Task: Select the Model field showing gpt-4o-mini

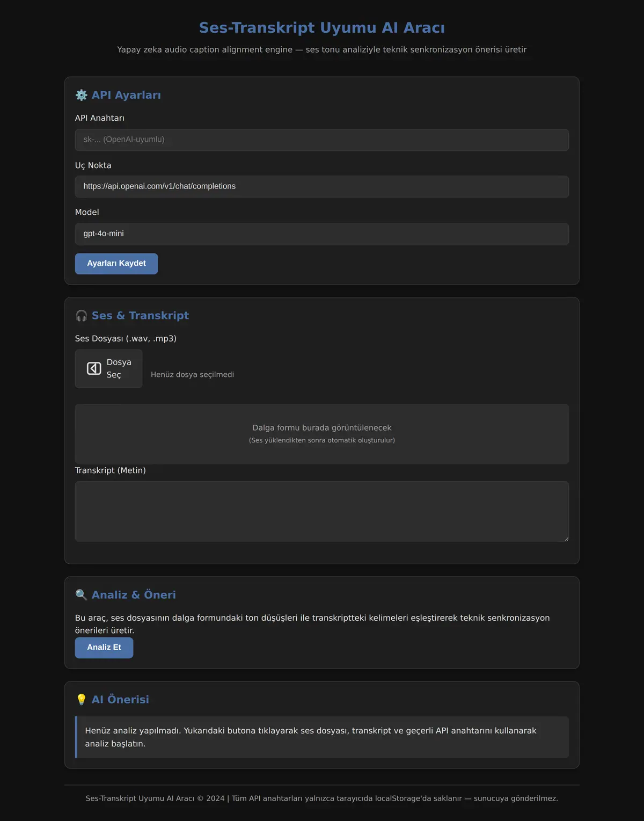Action: (322, 234)
